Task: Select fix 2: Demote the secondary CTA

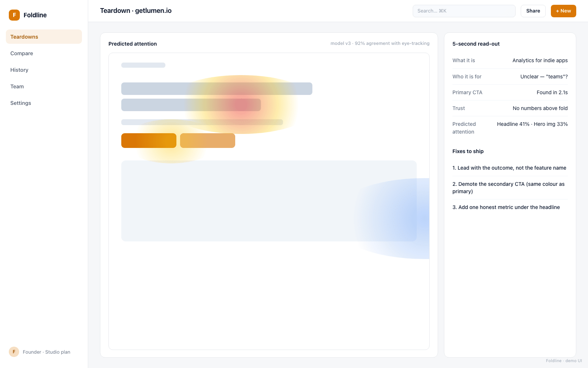Action: click(510, 188)
